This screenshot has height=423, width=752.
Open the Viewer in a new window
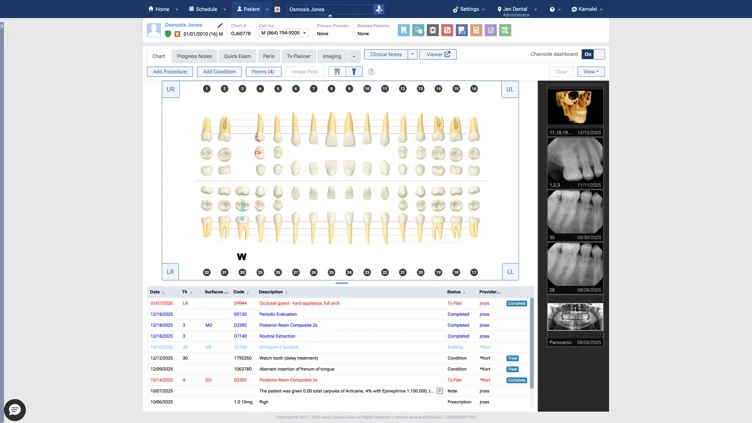pyautogui.click(x=438, y=55)
